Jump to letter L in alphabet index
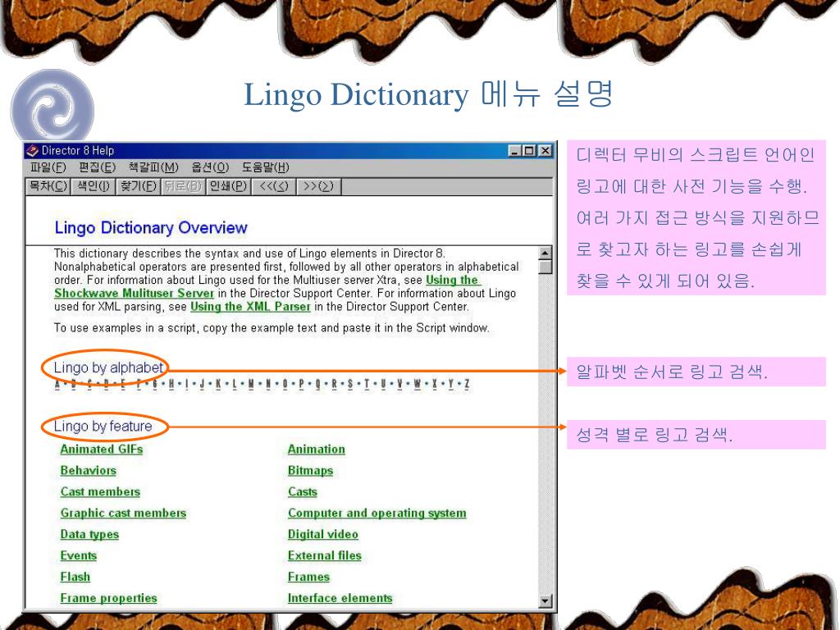Viewport: 840px width, 630px height. [234, 384]
